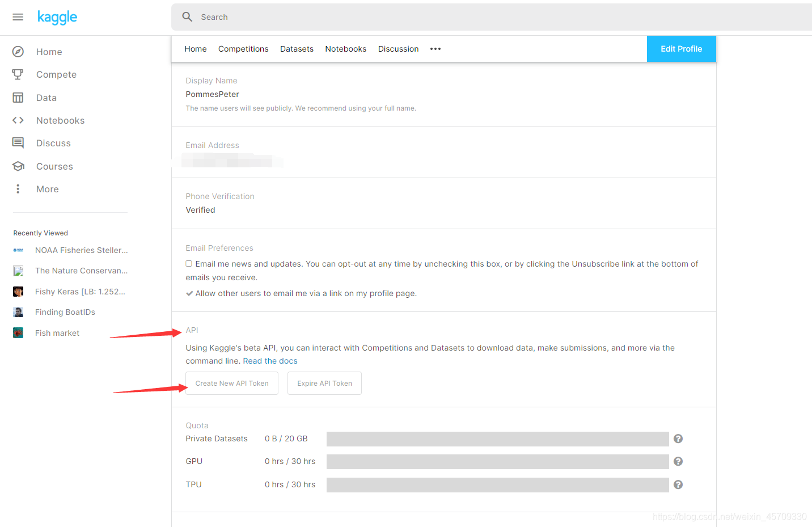
Task: Click the Verified phone status text
Action: coord(200,210)
